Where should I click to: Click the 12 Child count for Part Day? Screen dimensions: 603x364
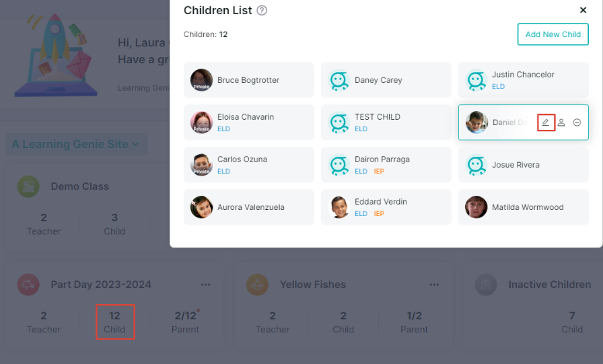coord(114,322)
